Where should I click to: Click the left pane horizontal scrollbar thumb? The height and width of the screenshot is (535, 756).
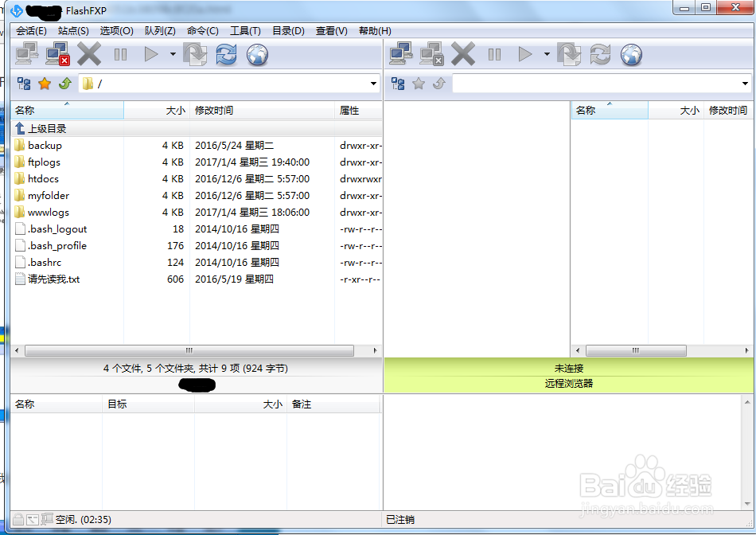pyautogui.click(x=189, y=351)
